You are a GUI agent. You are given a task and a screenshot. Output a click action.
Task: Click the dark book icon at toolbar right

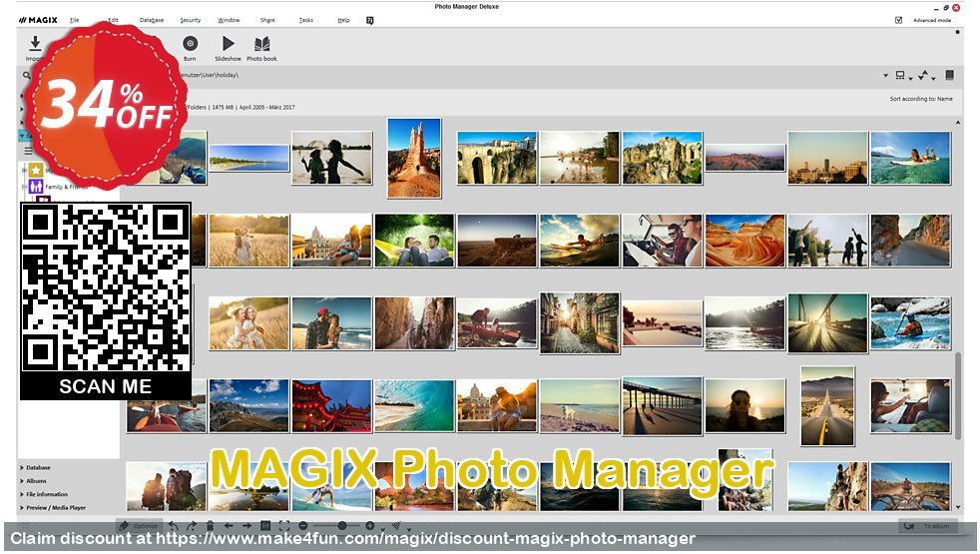[949, 75]
